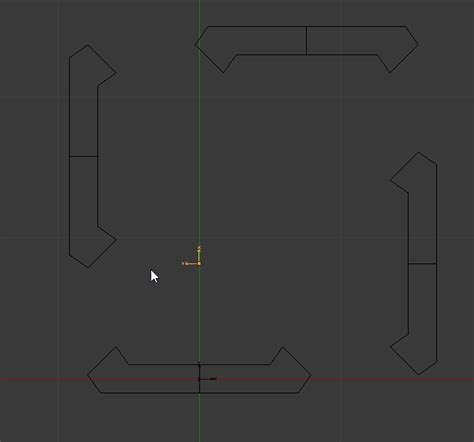Select the left vertical bracket shape
474x442 pixels.
[83, 156]
